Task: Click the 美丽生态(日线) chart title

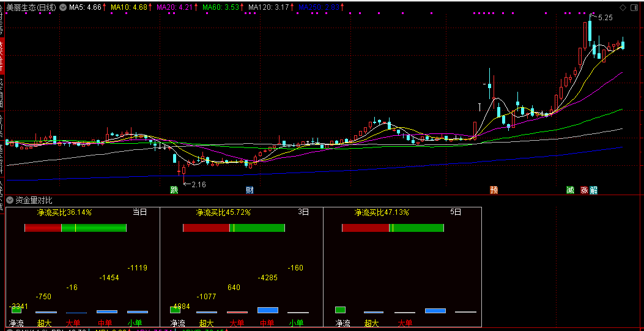Action: pos(31,7)
